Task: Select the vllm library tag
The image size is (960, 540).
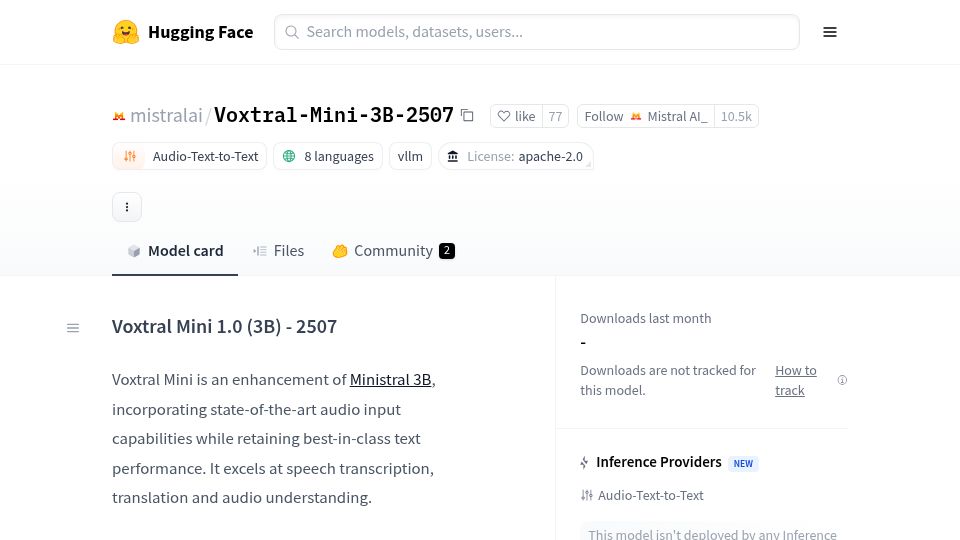Action: [x=410, y=156]
